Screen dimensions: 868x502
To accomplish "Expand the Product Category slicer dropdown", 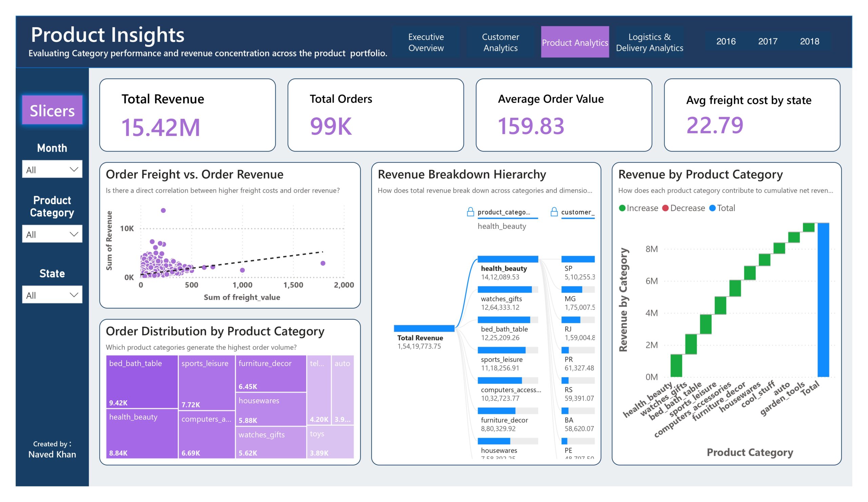I will point(52,234).
